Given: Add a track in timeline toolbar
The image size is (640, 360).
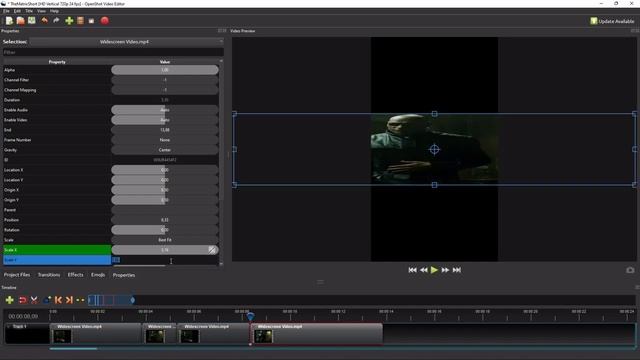Looking at the screenshot, I should [9, 300].
